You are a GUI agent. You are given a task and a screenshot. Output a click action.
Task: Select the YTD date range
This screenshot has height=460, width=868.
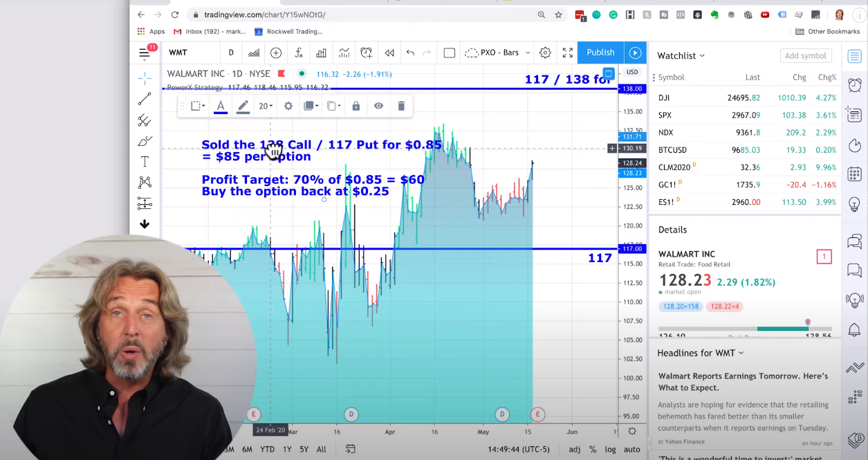coord(267,449)
